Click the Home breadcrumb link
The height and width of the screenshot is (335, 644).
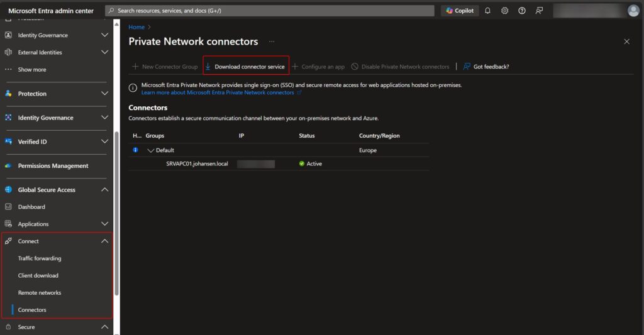click(136, 27)
